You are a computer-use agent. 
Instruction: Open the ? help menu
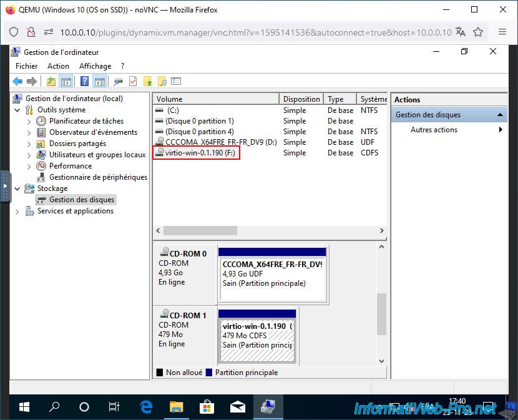122,66
